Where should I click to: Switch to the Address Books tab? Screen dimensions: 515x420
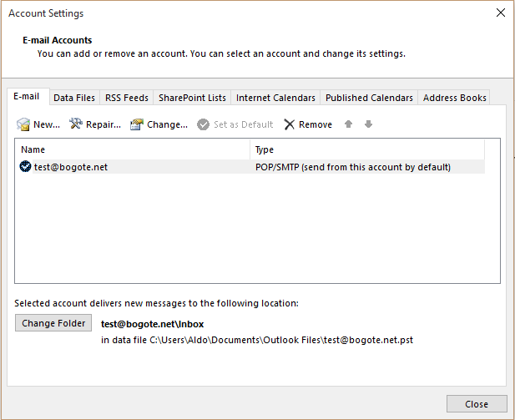454,98
